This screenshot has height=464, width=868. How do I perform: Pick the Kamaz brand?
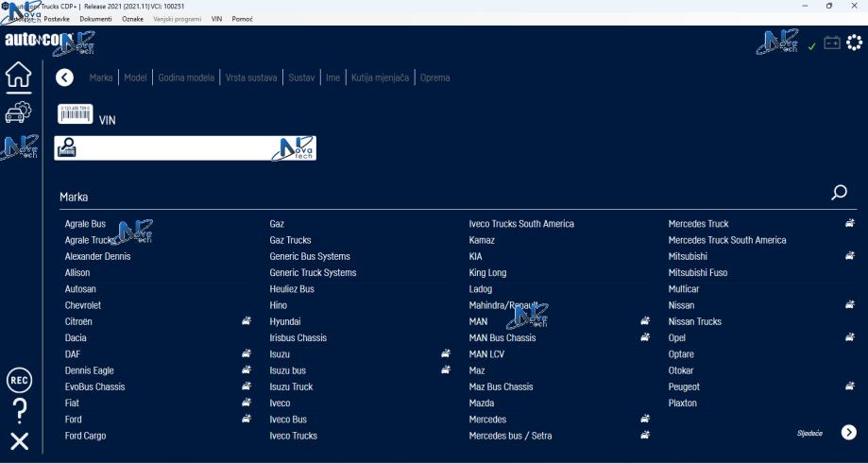tap(482, 240)
